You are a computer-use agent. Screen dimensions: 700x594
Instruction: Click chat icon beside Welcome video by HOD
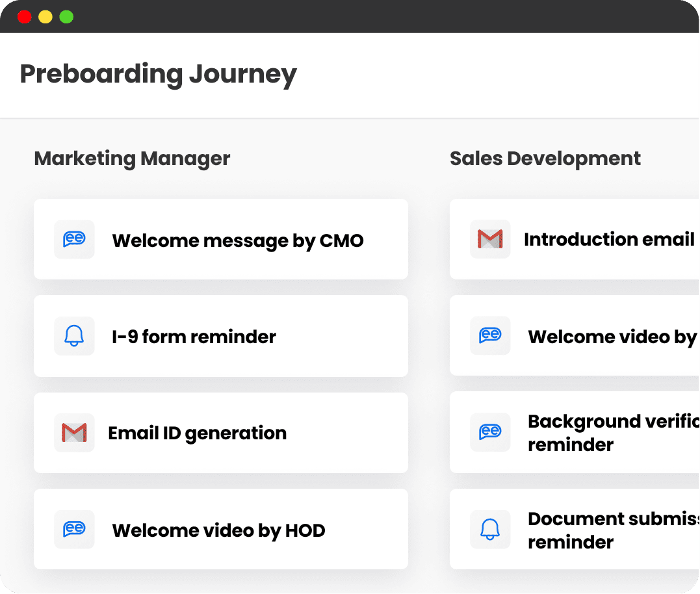pyautogui.click(x=74, y=529)
